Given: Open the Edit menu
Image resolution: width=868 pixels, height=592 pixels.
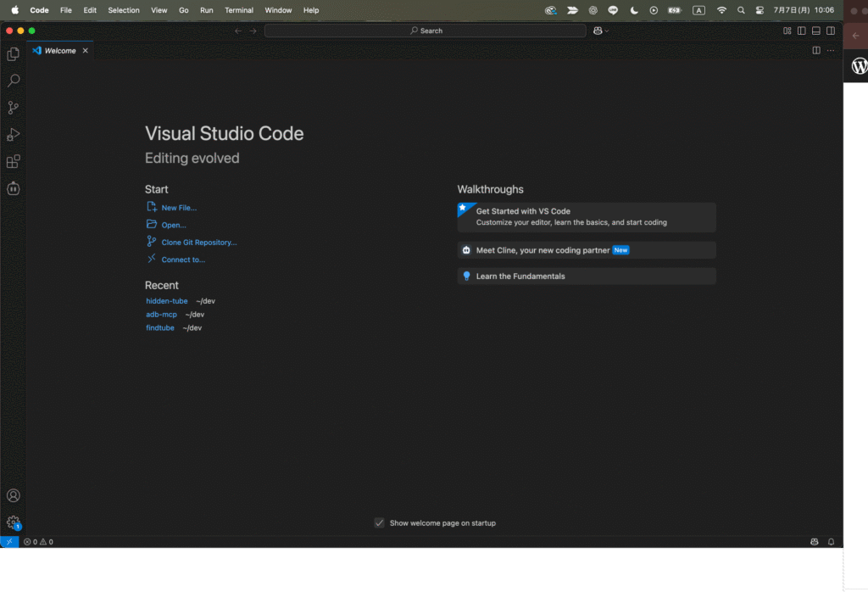Looking at the screenshot, I should [90, 10].
